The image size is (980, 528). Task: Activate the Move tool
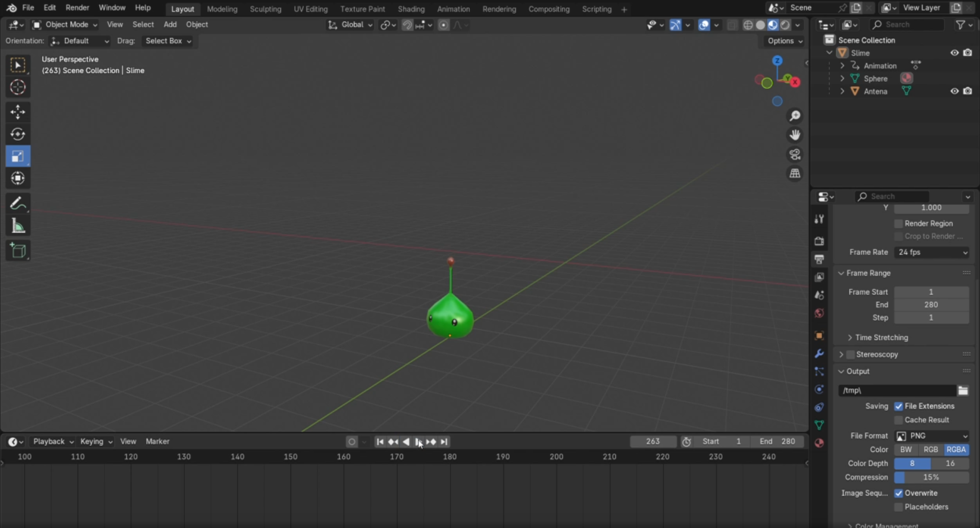point(18,112)
